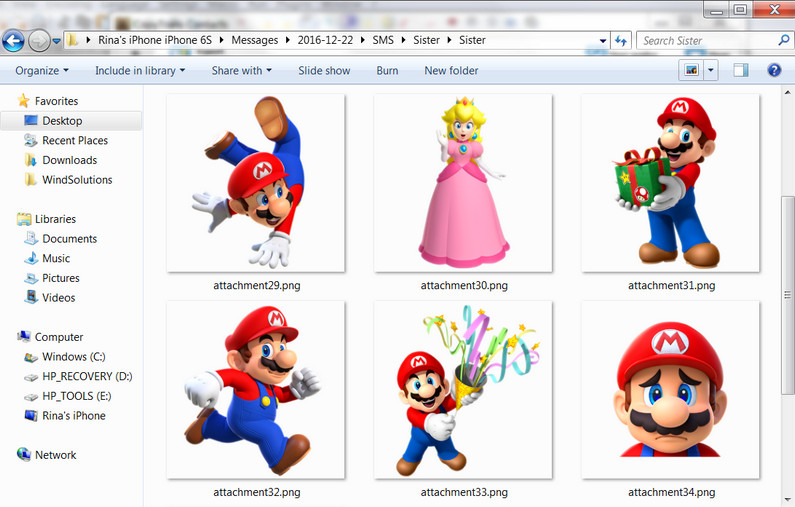Select the attachment29.png thumbnail
This screenshot has width=795, height=507.
tap(256, 183)
